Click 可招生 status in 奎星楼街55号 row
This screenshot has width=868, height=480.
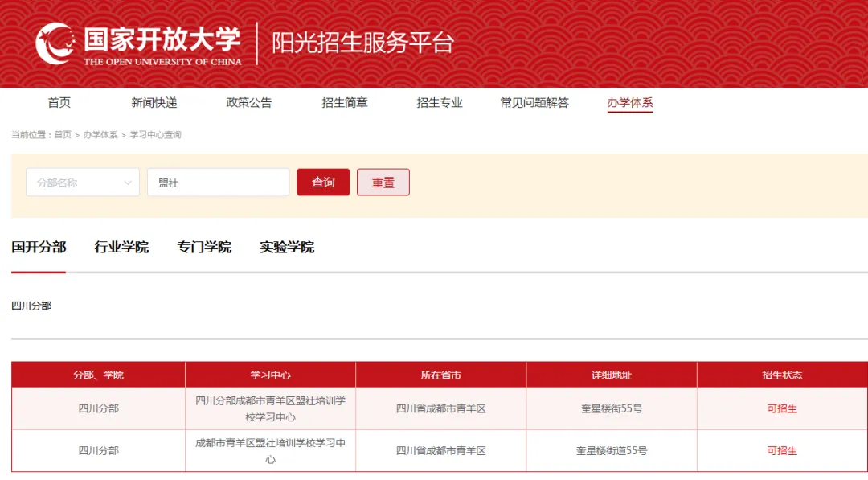[782, 408]
